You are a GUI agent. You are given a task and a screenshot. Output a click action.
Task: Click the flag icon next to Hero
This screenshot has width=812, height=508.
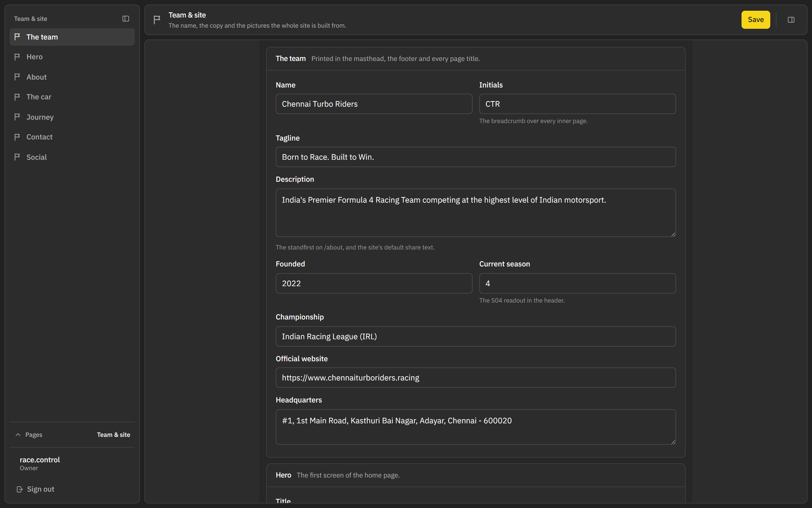point(17,57)
